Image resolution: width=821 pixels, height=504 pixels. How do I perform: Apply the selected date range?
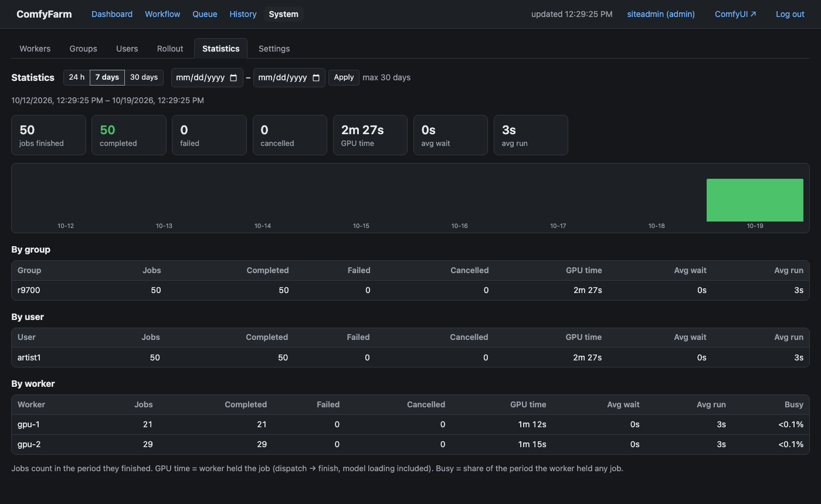click(x=344, y=77)
